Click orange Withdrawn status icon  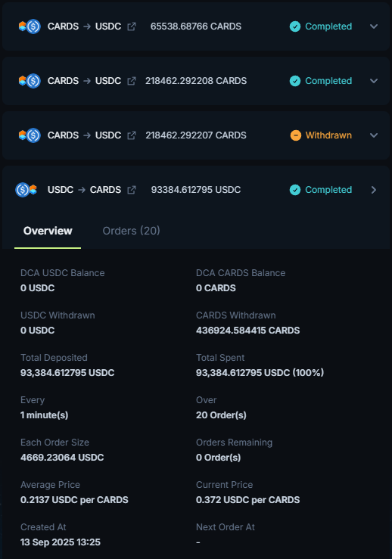point(296,135)
